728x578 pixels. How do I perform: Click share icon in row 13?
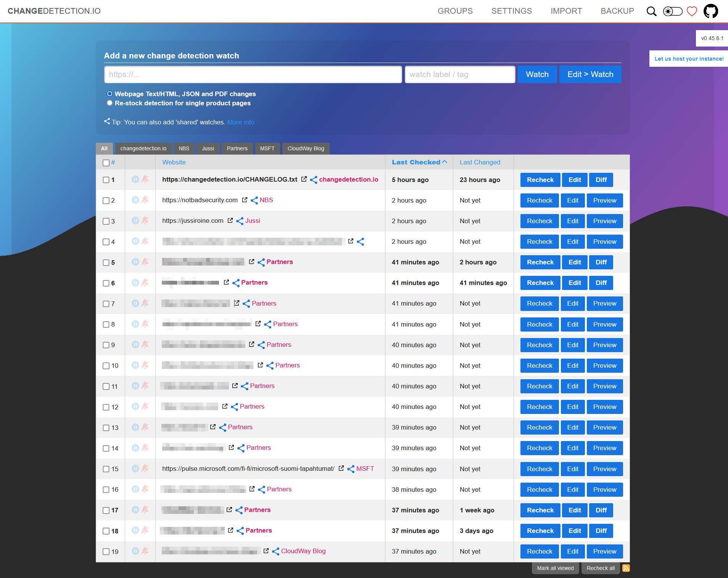pos(223,427)
